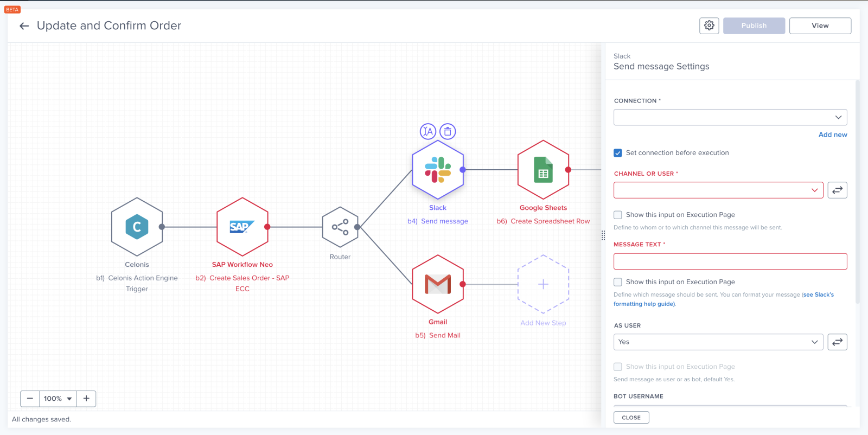868x435 pixels.
Task: Select the Router node
Action: click(x=340, y=227)
